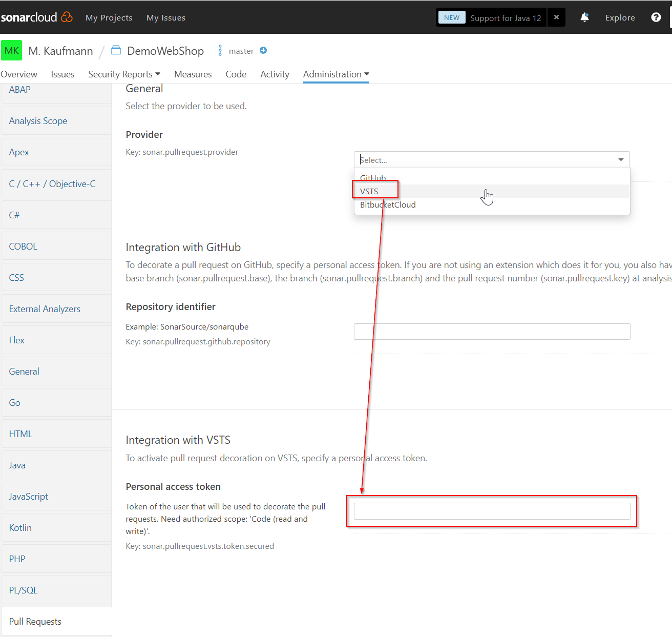
Task: Expand the Security Reports dropdown
Action: coord(124,74)
